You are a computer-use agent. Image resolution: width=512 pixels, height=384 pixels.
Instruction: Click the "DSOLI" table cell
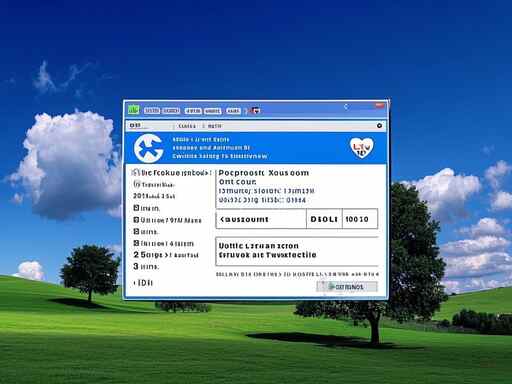(324, 219)
